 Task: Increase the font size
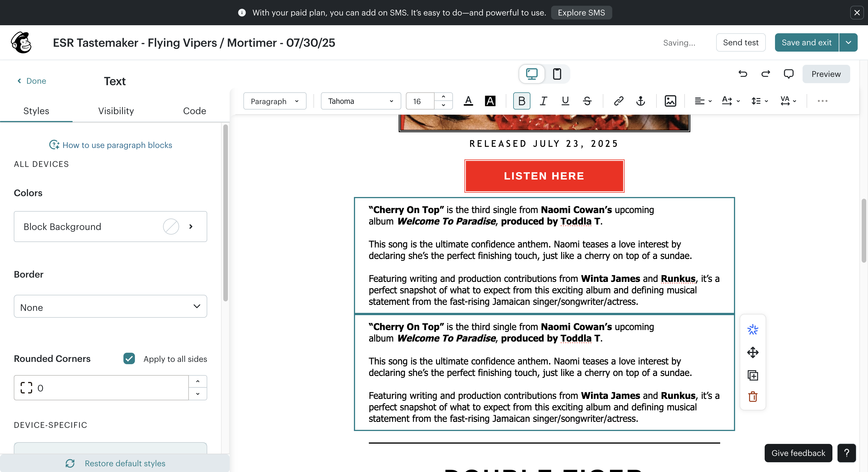(x=443, y=97)
